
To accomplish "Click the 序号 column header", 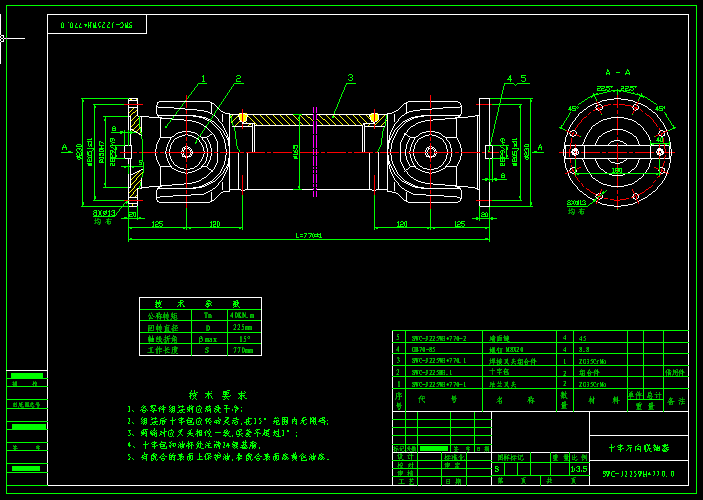I will pos(399,400).
